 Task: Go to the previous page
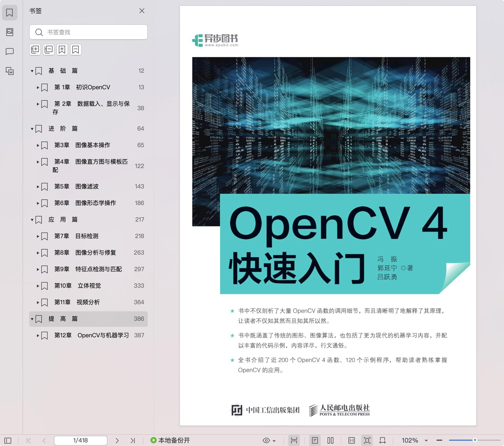pos(44,440)
